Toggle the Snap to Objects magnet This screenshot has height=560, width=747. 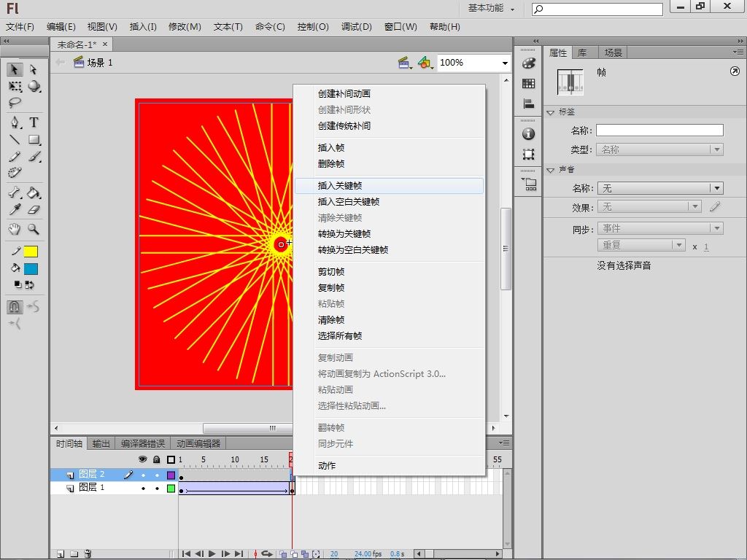[x=15, y=306]
